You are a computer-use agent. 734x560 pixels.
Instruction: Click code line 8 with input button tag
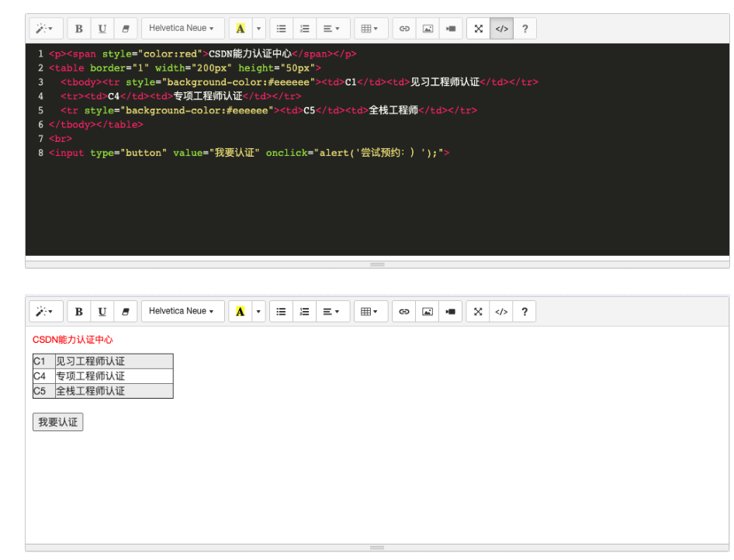(249, 153)
